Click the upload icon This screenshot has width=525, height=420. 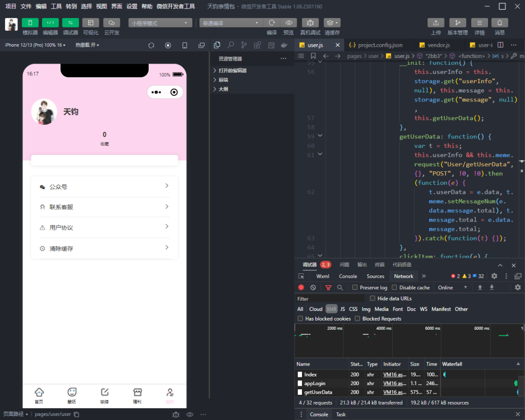click(436, 23)
